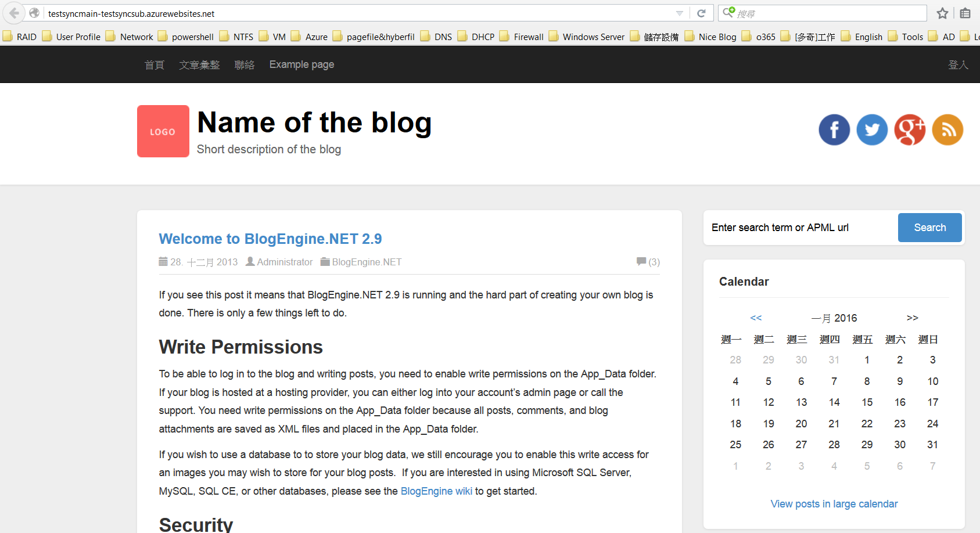Click the search term input field
The image size is (980, 533).
click(802, 228)
